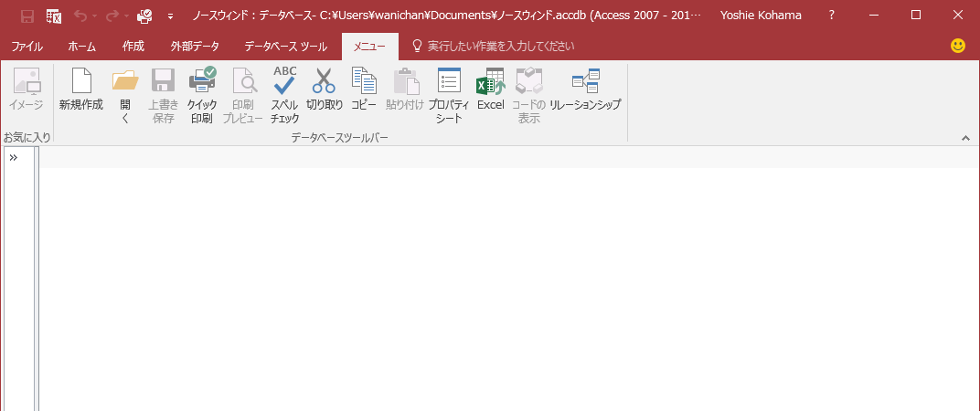
Task: Open the ファイル tab
Action: 27,47
